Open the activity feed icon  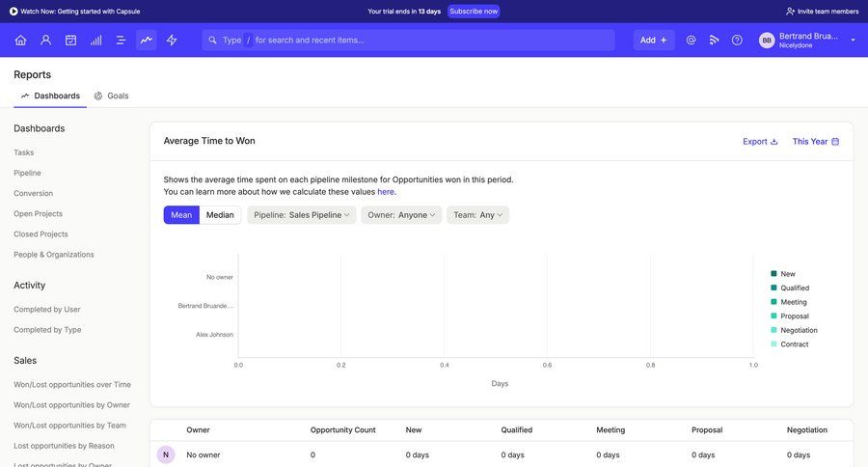pyautogui.click(x=714, y=40)
